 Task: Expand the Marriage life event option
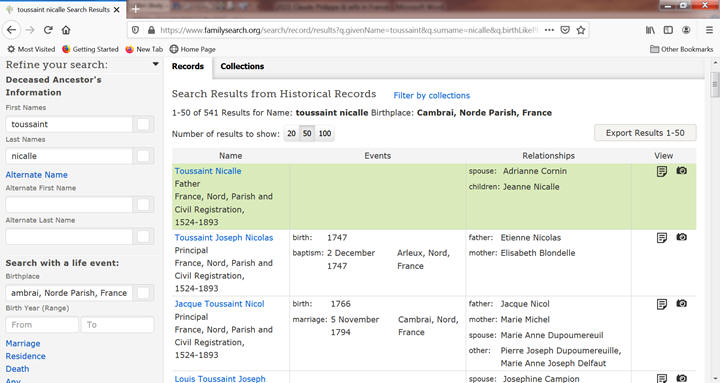pyautogui.click(x=23, y=344)
